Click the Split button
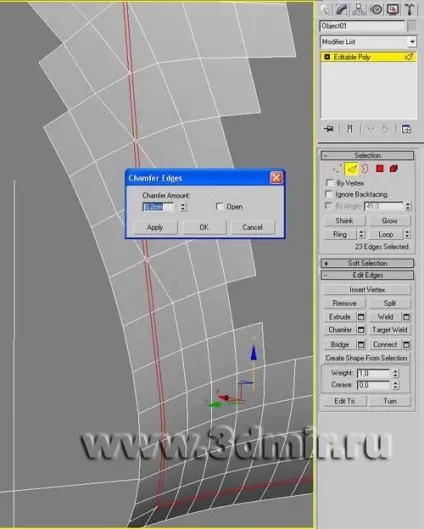Viewport: 424px width, 529px height. click(x=390, y=303)
